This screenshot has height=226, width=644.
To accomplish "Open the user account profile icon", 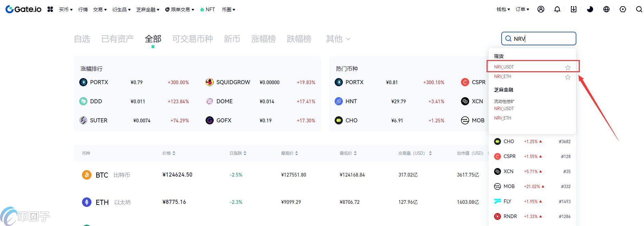I will tap(541, 10).
